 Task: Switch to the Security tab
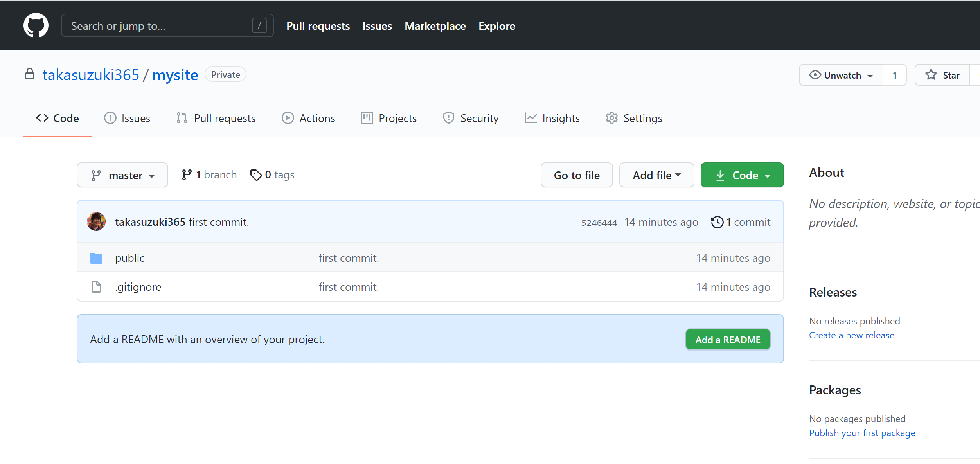pyautogui.click(x=471, y=118)
